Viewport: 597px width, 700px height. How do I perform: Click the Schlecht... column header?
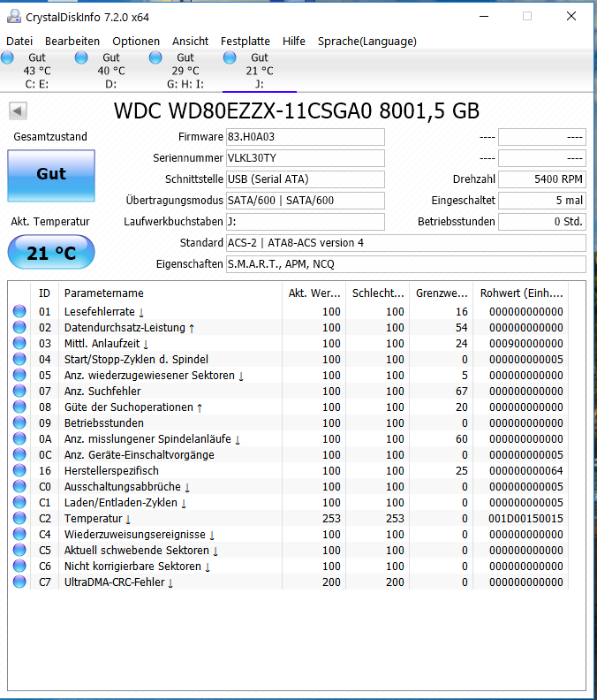click(x=378, y=293)
